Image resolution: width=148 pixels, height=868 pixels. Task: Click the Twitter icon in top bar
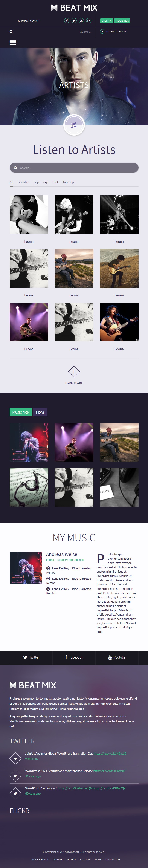pyautogui.click(x=74, y=21)
